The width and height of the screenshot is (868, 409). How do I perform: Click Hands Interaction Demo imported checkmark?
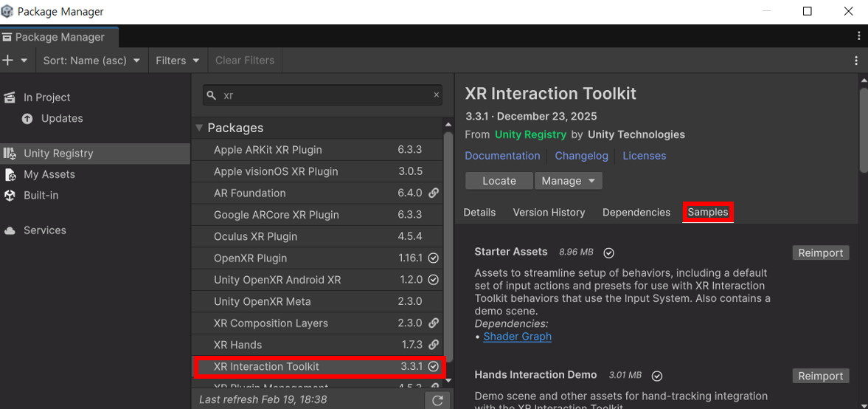(x=657, y=377)
